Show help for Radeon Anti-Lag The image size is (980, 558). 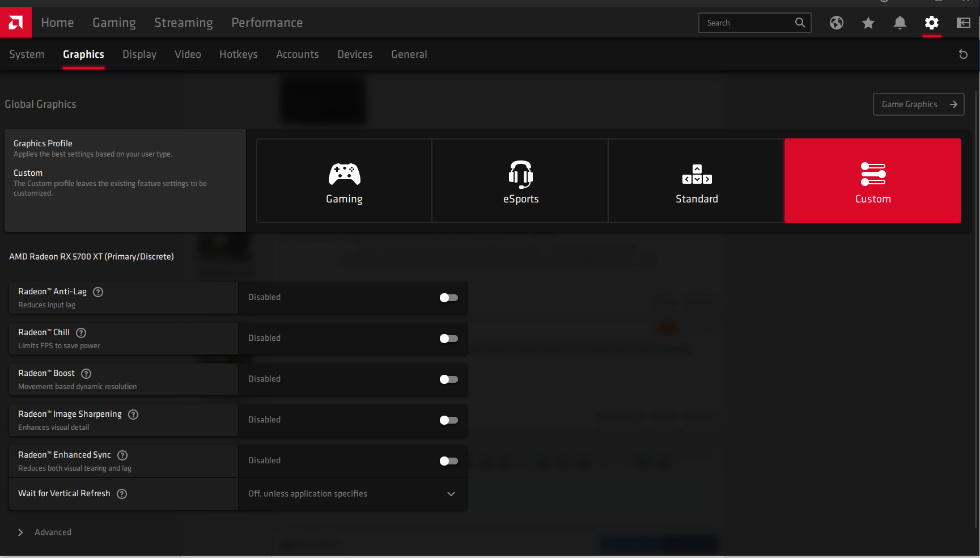pos(98,292)
